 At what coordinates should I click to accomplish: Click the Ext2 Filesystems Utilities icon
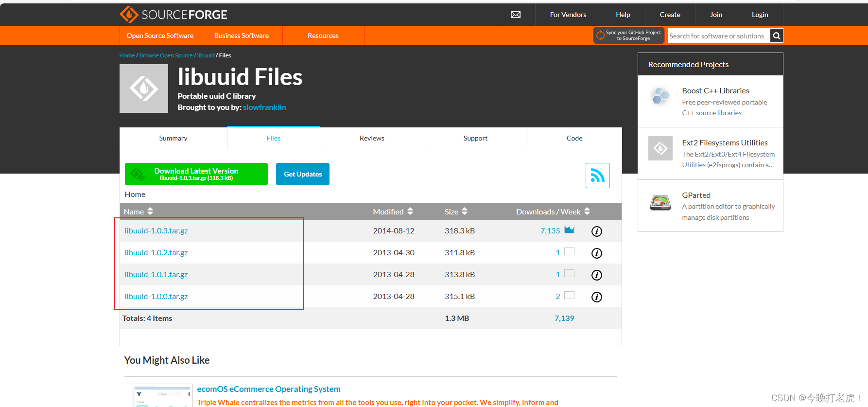pyautogui.click(x=660, y=148)
